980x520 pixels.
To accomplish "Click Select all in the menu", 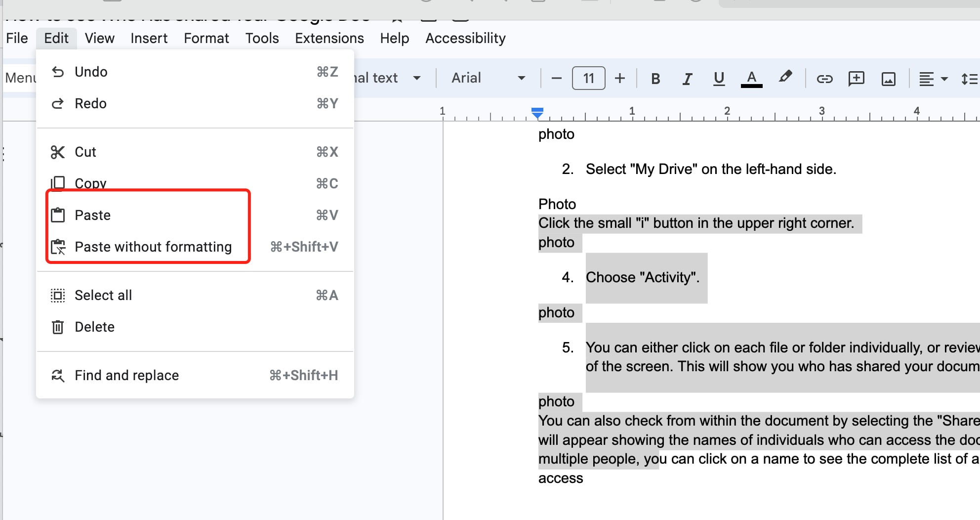I will coord(195,296).
